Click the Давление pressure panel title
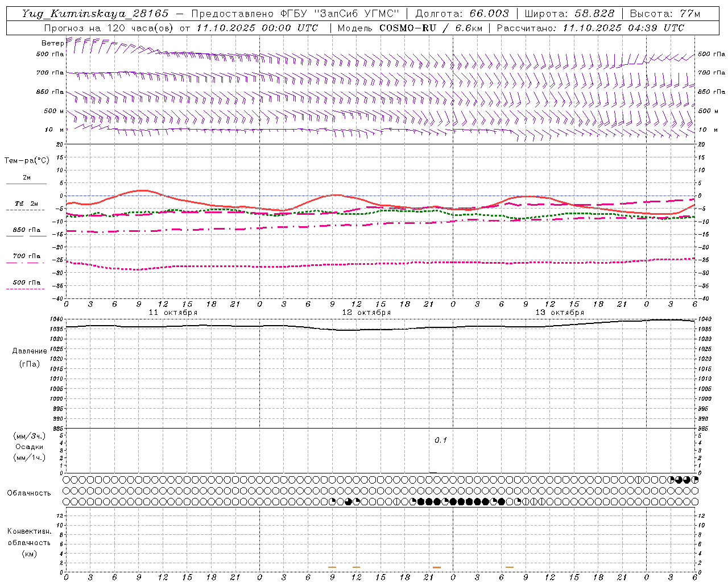The height and width of the screenshot is (582, 728). tap(30, 351)
